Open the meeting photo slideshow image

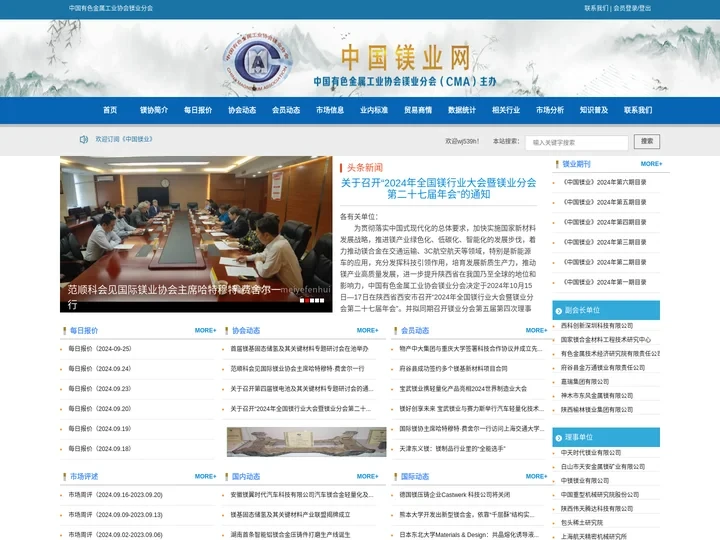(x=196, y=234)
